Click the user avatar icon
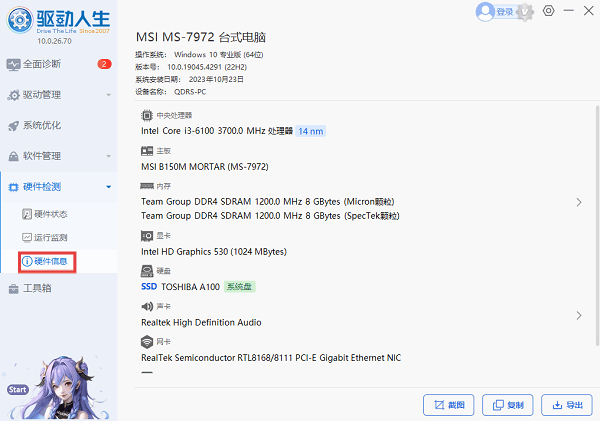This screenshot has width=600, height=421. pyautogui.click(x=486, y=12)
